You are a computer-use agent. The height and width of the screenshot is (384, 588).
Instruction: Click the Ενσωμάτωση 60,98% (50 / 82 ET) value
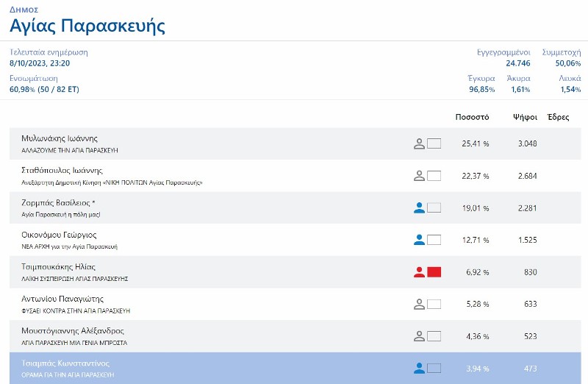coord(44,89)
